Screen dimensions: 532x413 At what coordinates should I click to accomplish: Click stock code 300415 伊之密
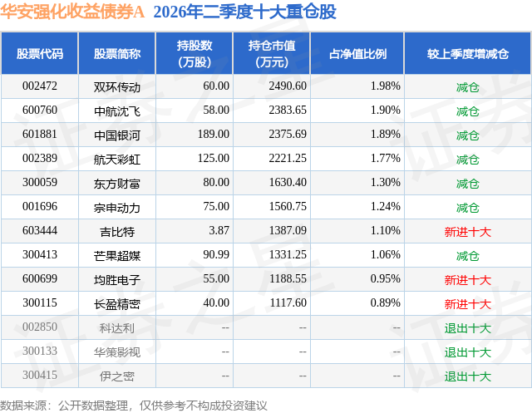click(40, 375)
